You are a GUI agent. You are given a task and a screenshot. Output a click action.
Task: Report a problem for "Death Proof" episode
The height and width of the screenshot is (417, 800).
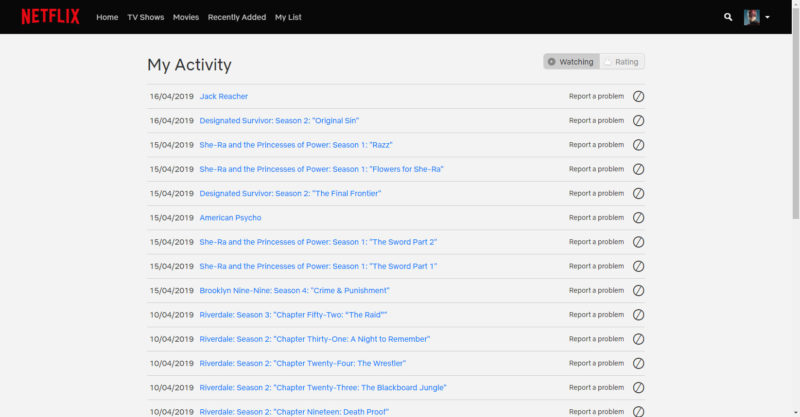596,411
